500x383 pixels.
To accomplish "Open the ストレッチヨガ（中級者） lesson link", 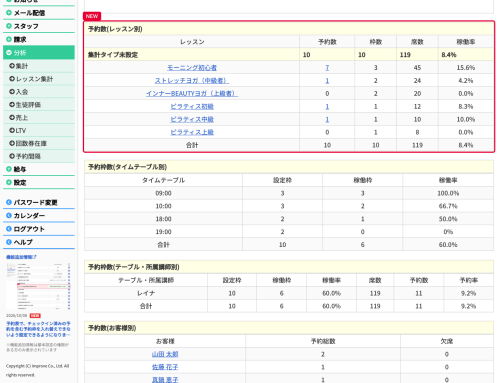I will [x=192, y=81].
